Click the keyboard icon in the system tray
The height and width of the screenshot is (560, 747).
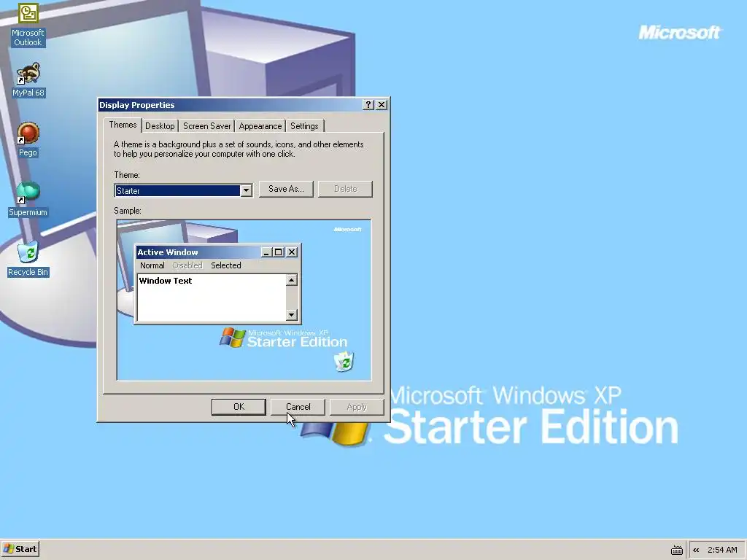point(676,550)
